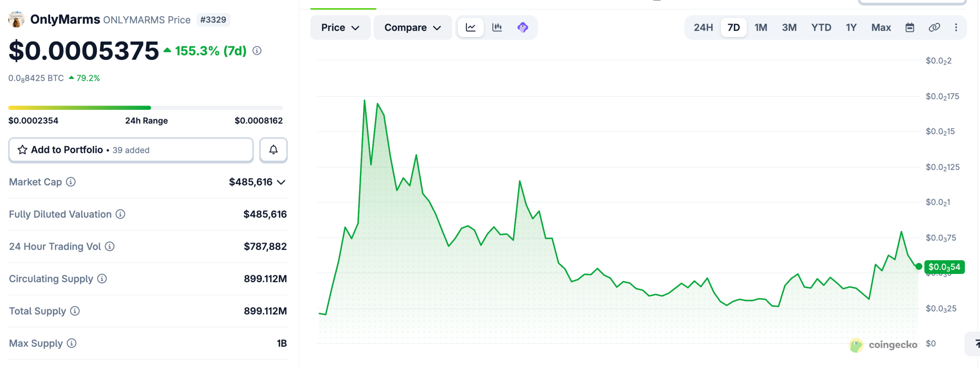Click the current price $0.0₃54 chart marker
Viewport: 980px width, 368px height.
click(x=944, y=267)
